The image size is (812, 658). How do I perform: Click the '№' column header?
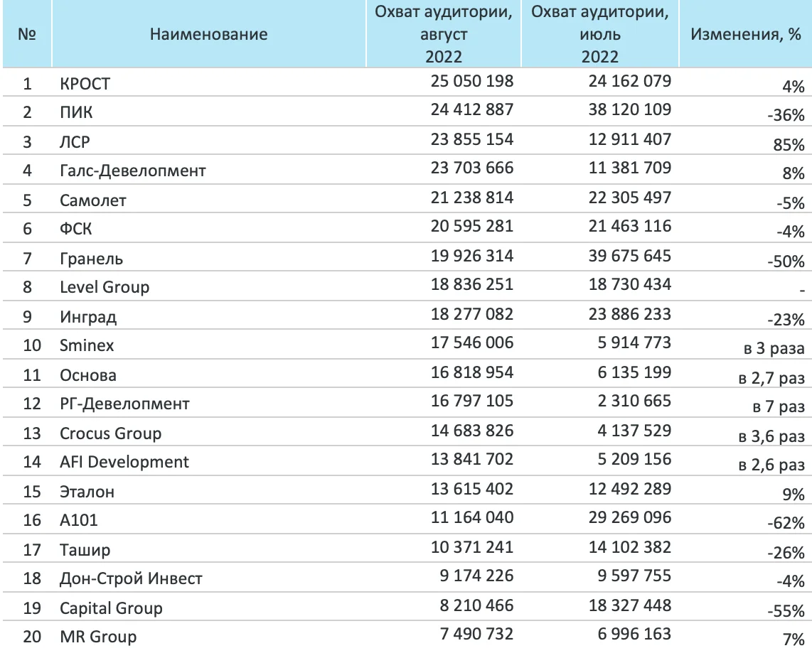click(27, 34)
